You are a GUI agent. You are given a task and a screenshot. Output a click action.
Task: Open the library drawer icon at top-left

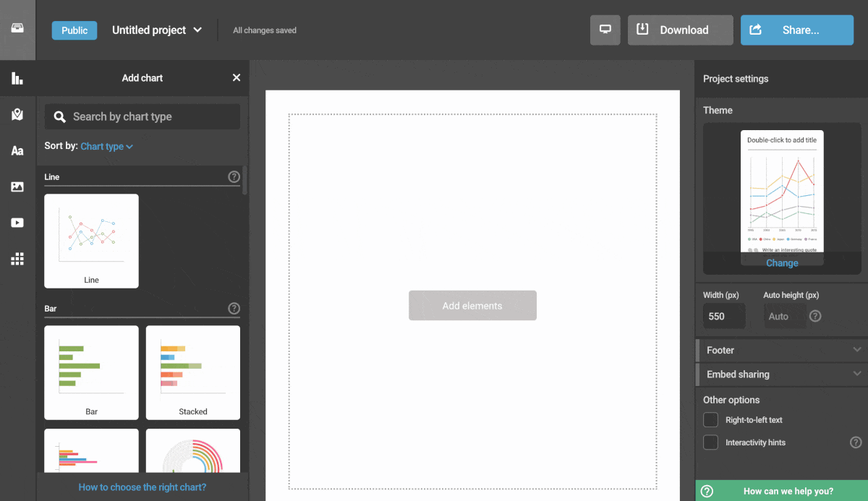pos(17,30)
